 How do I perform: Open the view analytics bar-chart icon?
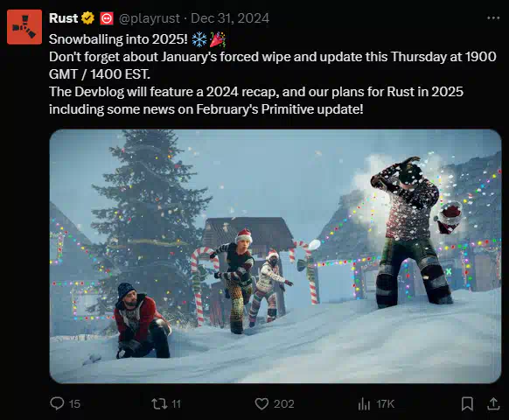pos(364,404)
